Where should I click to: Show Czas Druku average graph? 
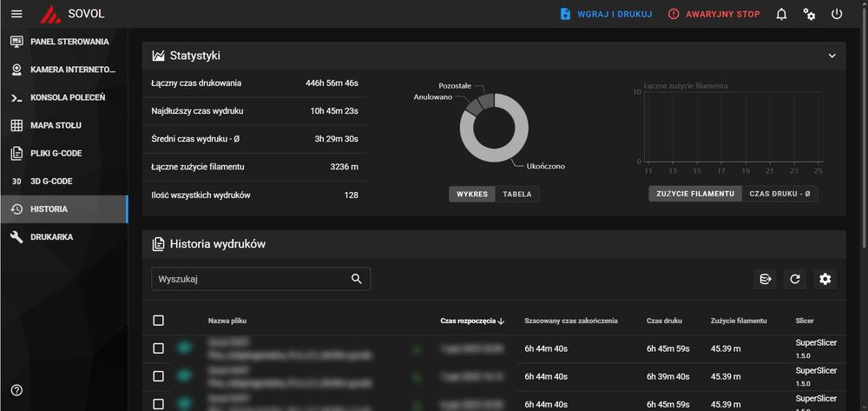pyautogui.click(x=779, y=193)
